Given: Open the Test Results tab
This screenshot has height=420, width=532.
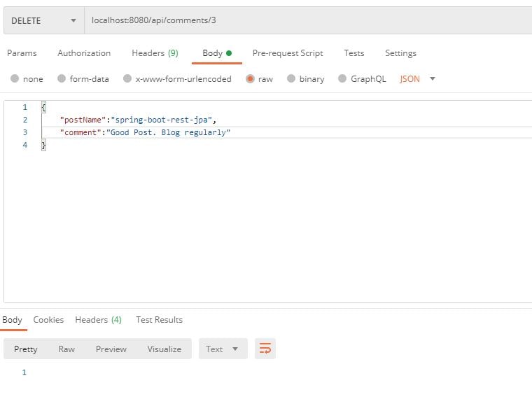Looking at the screenshot, I should click(x=159, y=320).
